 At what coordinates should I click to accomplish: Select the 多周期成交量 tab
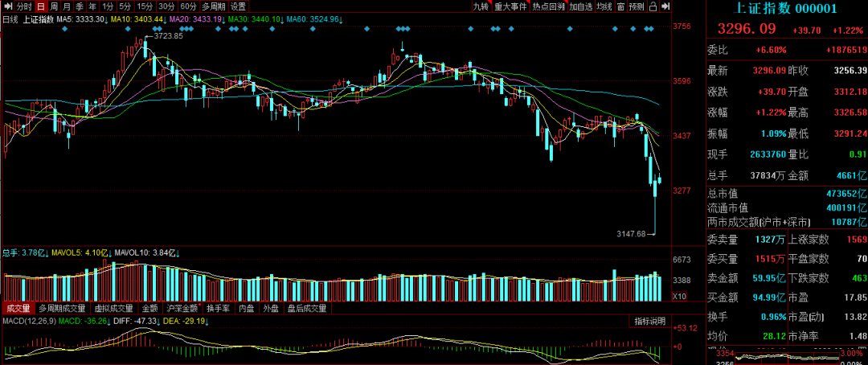click(62, 308)
